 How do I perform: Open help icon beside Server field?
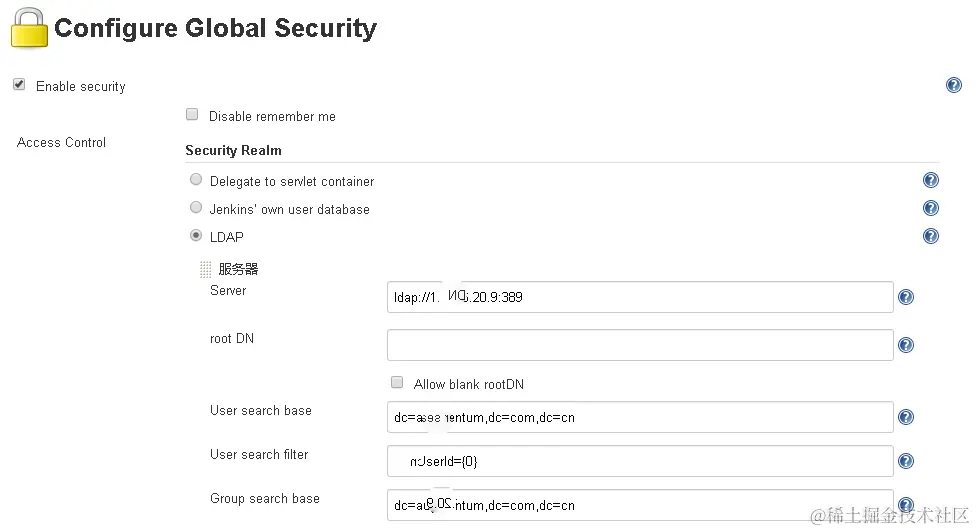pos(906,297)
